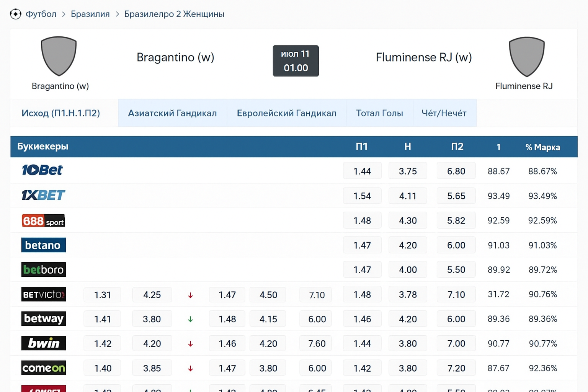Open the Тотал Голы tab

(x=379, y=113)
